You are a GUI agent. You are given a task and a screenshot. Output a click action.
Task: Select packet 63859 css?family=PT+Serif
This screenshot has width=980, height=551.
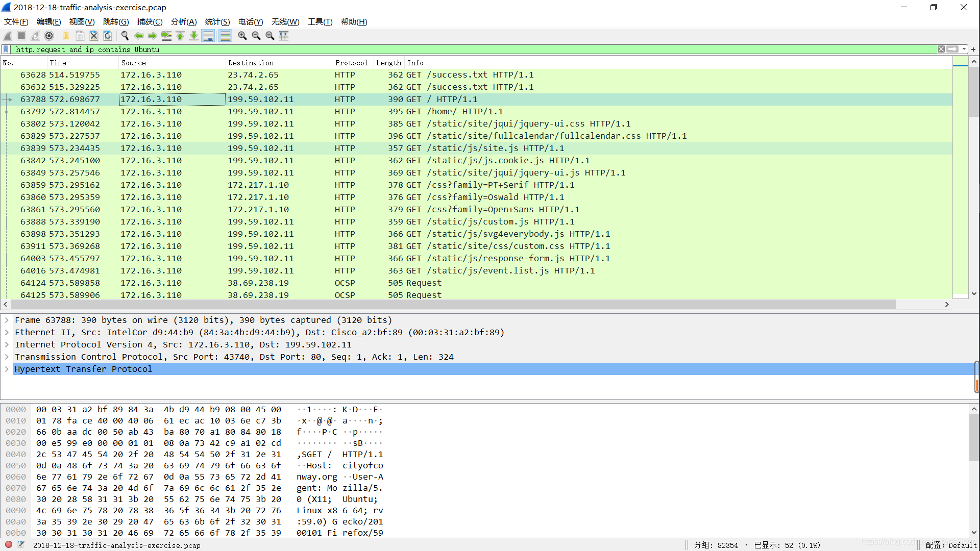[x=476, y=185]
